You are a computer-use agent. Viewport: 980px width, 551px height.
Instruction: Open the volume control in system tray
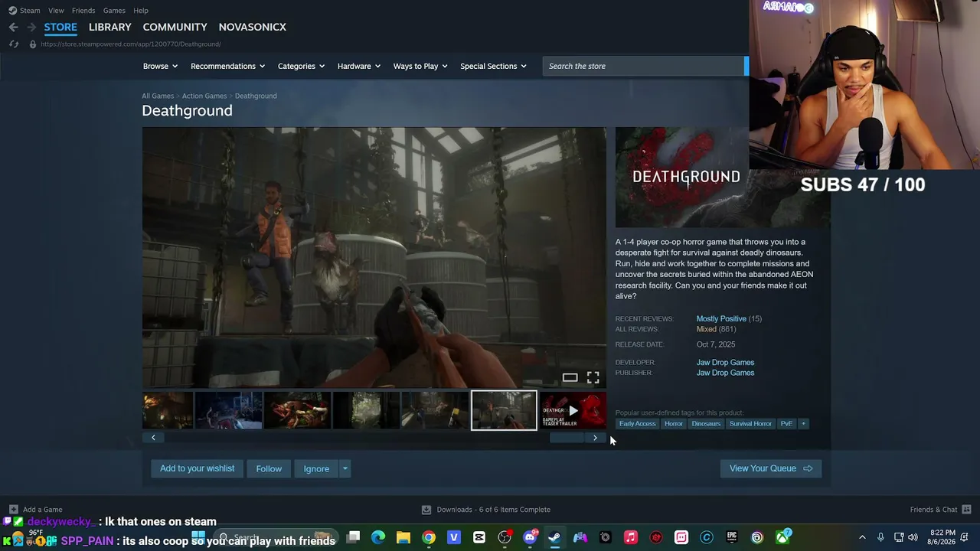913,537
